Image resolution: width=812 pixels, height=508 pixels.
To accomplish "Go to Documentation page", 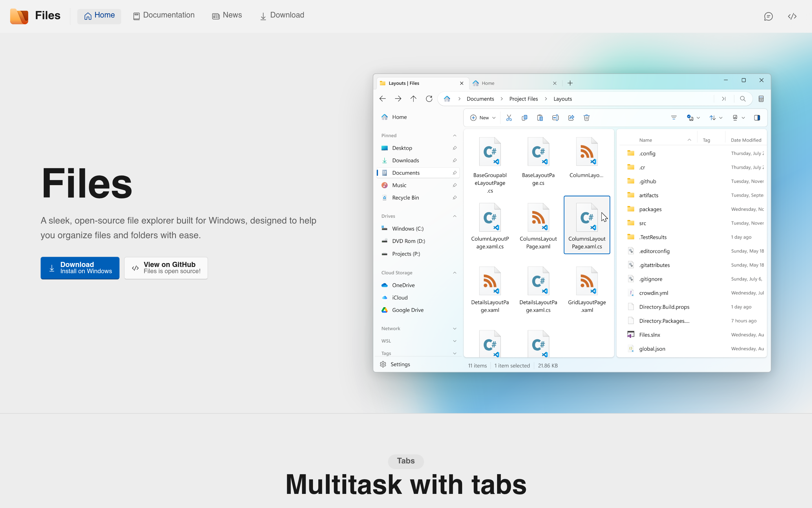I will pos(164,16).
